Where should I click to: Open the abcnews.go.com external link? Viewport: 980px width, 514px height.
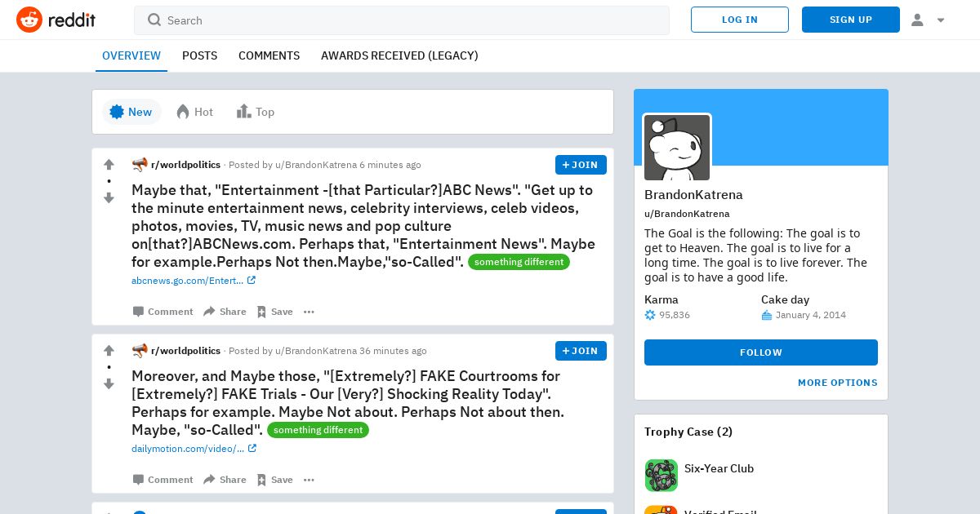(194, 281)
